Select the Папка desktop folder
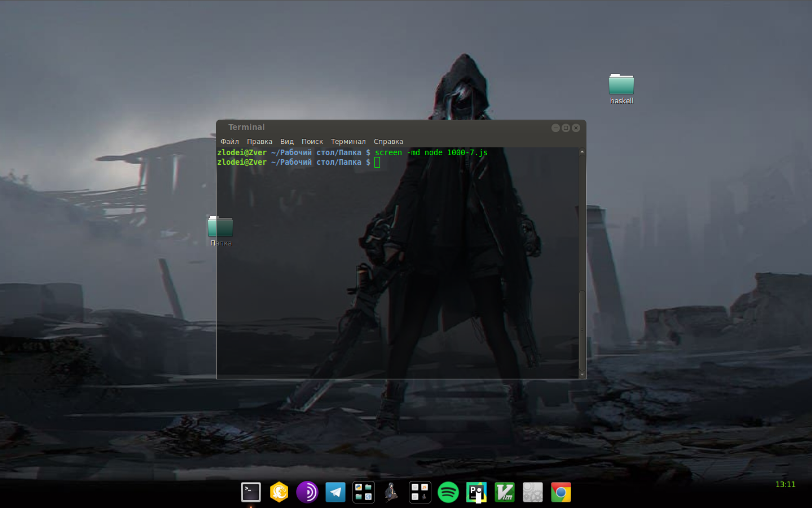 [220, 231]
